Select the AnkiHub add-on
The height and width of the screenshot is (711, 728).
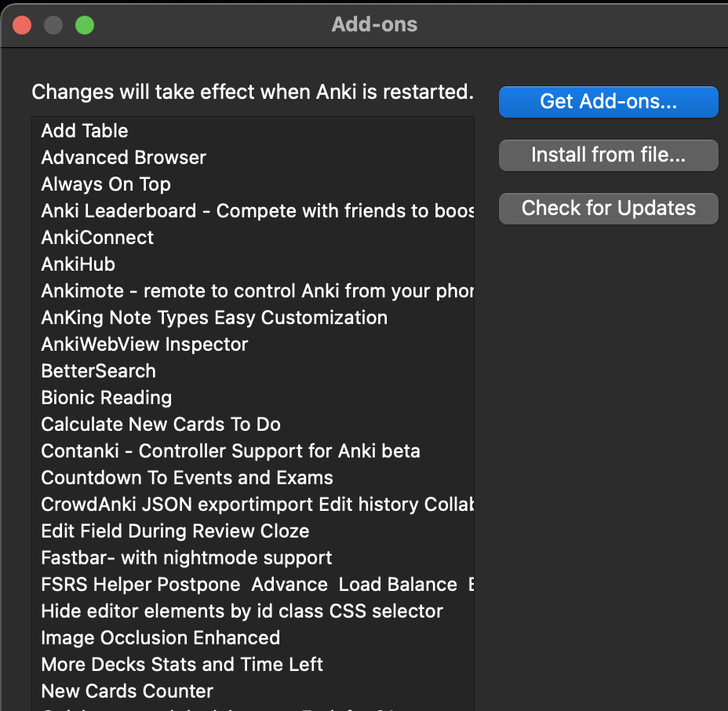78,264
